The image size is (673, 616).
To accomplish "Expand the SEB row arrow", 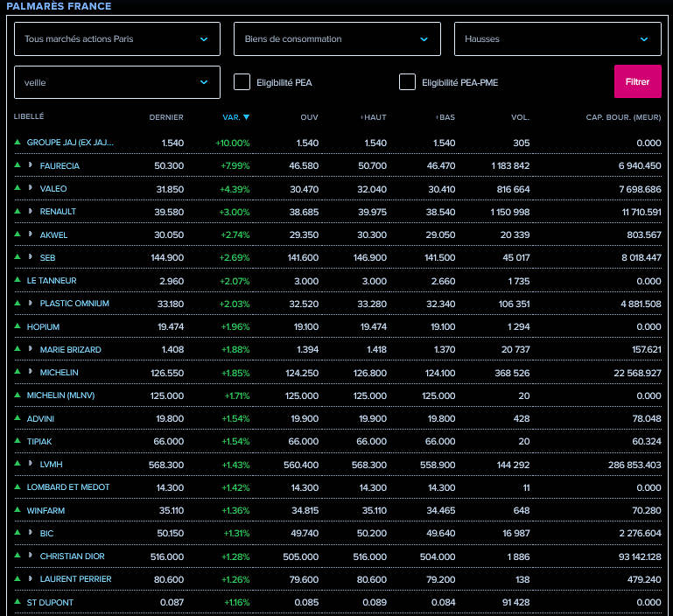I will point(30,256).
